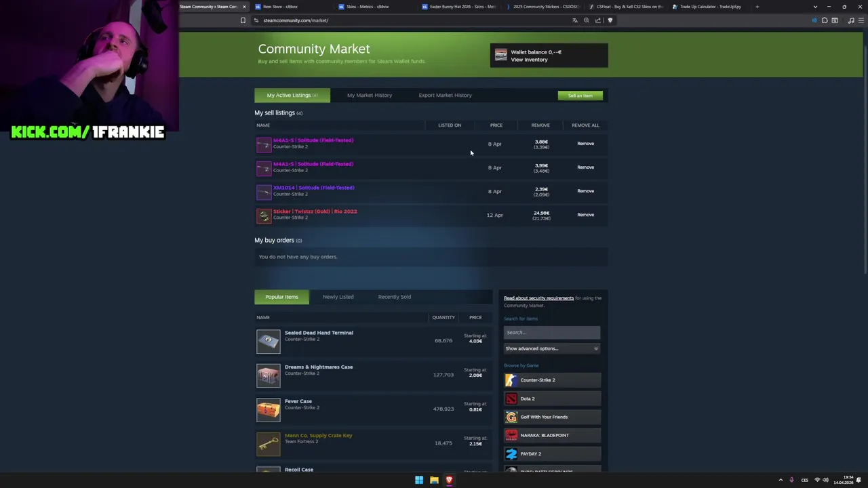The image size is (868, 488).
Task: Select the Golf With Your Friends icon
Action: pyautogui.click(x=511, y=417)
